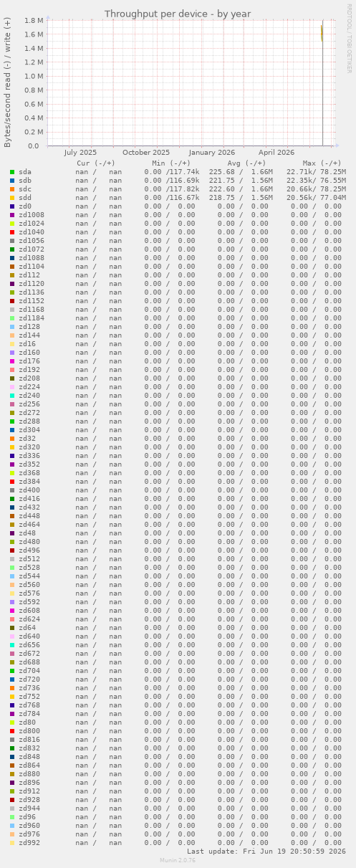Select the zd416 legend entry
The image size is (356, 868).
click(29, 499)
